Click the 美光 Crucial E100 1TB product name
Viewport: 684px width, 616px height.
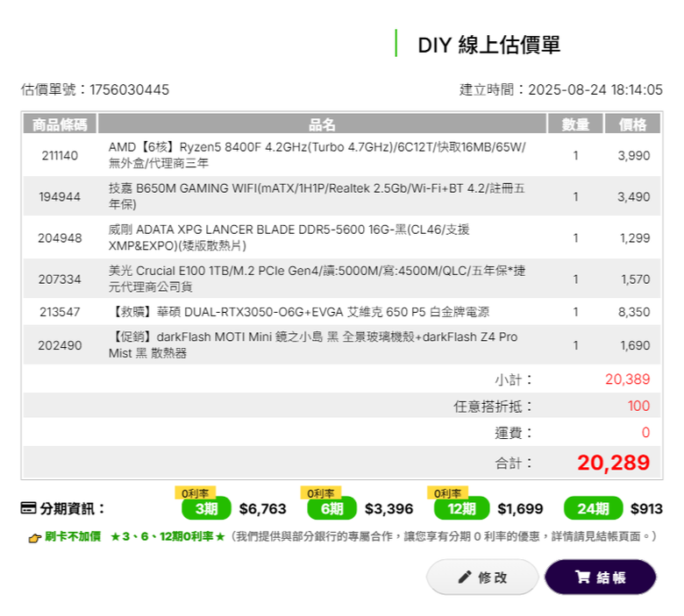click(317, 279)
